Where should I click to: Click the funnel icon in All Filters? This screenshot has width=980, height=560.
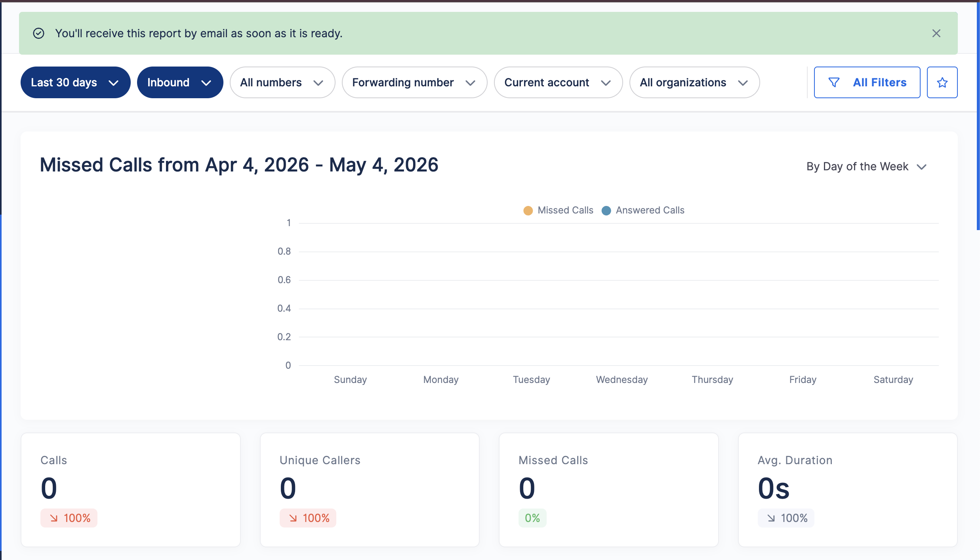[834, 82]
